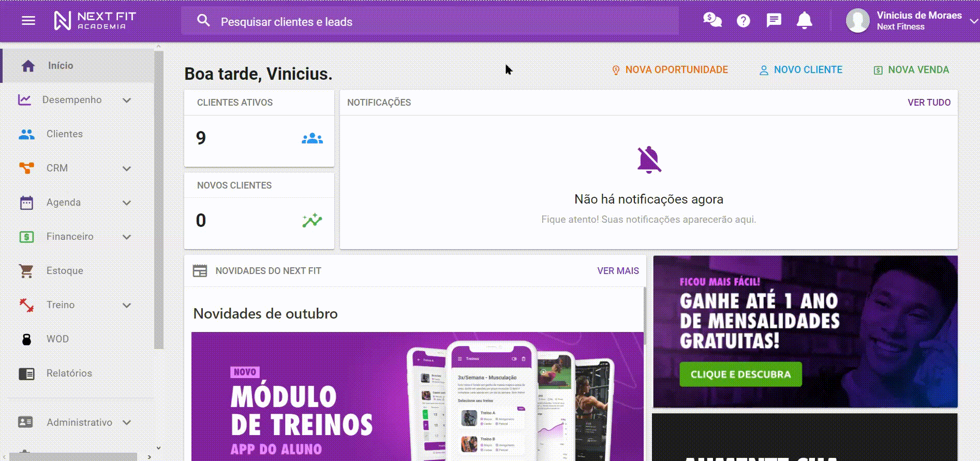
Task: Click the Treino dumbbell icon
Action: (26, 305)
